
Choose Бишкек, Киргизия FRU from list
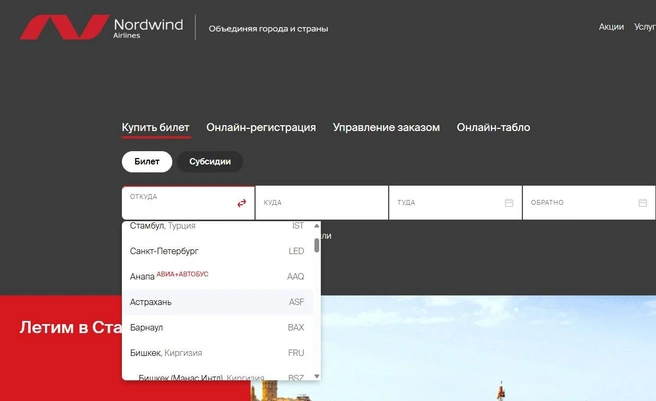[217, 353]
